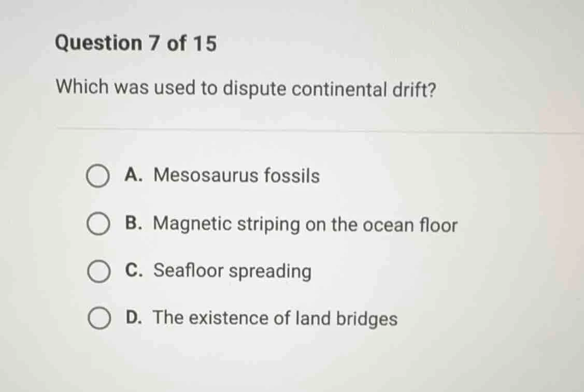Select the radio button for option D
Screen dimensions: 584x392
pyautogui.click(x=99, y=318)
